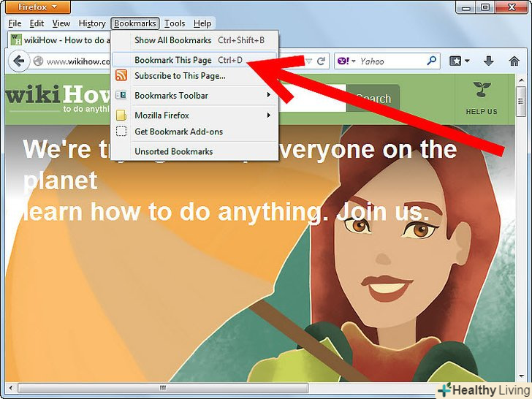Select Show All Bookmarks
Screen dimensions: 532x399
coord(194,40)
